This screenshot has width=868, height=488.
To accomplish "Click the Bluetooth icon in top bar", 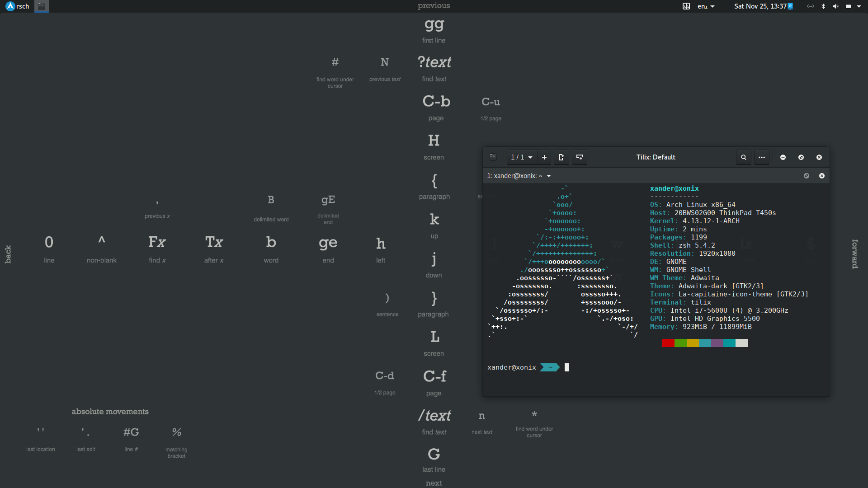I will click(823, 6).
